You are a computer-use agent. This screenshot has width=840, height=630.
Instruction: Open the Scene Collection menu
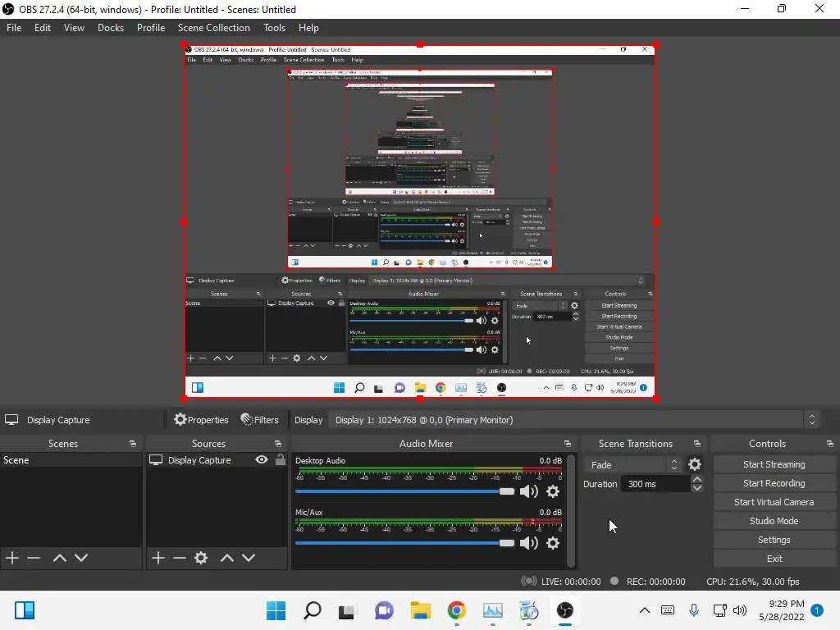[x=214, y=28]
